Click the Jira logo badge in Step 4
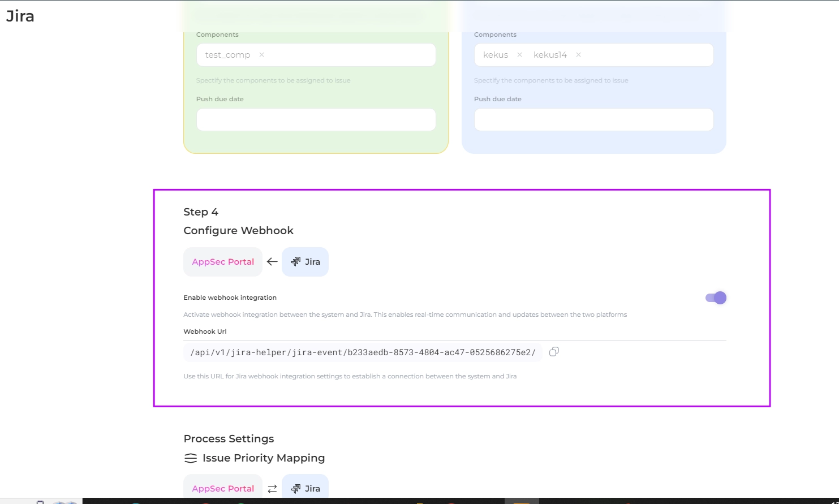 click(x=305, y=262)
